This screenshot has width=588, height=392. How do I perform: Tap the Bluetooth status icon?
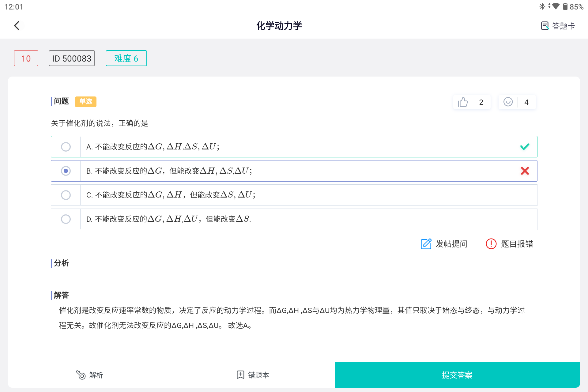tap(542, 6)
